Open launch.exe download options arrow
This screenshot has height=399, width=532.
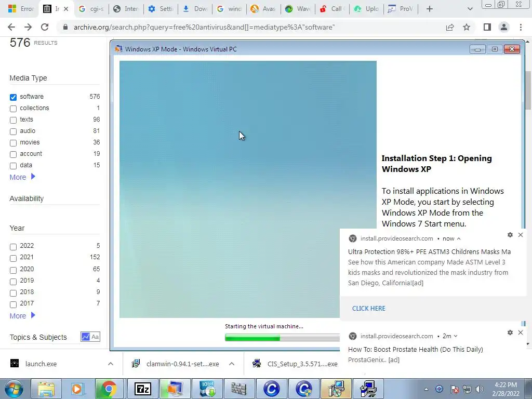pos(111,364)
